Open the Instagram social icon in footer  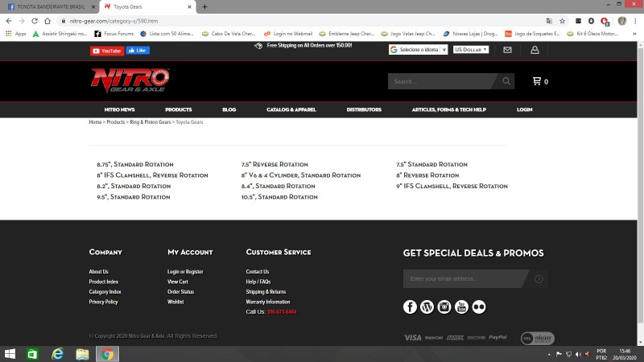[444, 306]
